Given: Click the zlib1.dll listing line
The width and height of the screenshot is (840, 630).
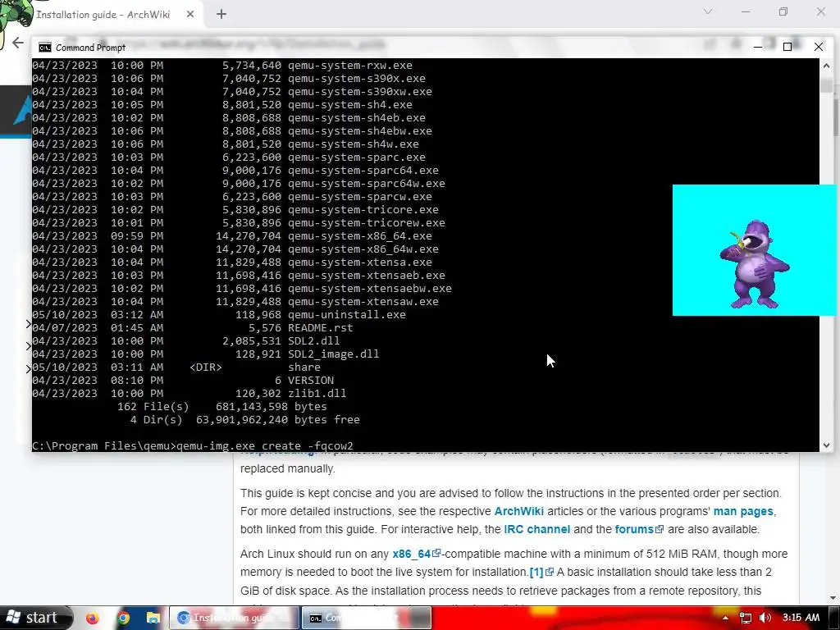Looking at the screenshot, I should point(189,394).
